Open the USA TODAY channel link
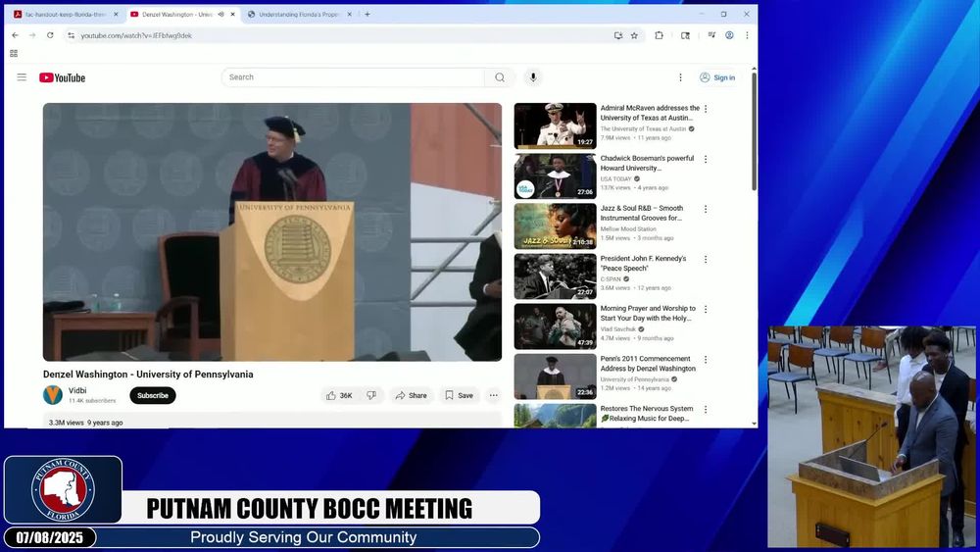The image size is (980, 552). [x=615, y=178]
